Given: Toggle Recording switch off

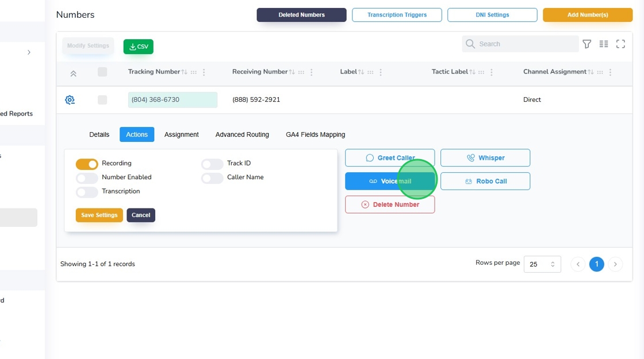Looking at the screenshot, I should point(87,164).
